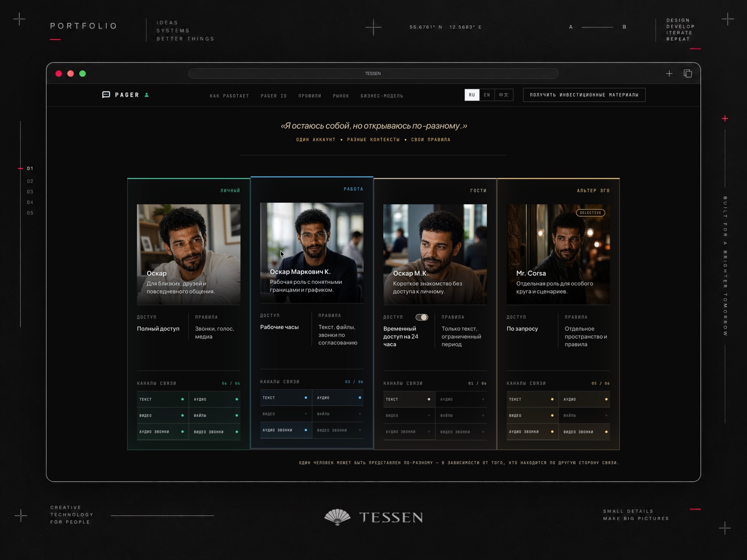Screen dimensions: 747x560
Task: Open Бизнес-модель menu item
Action: point(382,96)
